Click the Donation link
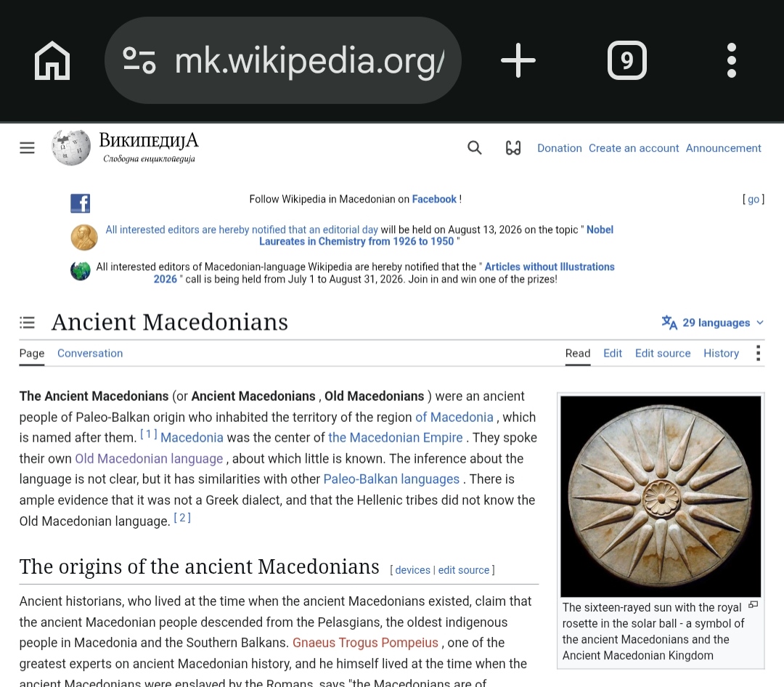This screenshot has width=784, height=687. [x=560, y=148]
